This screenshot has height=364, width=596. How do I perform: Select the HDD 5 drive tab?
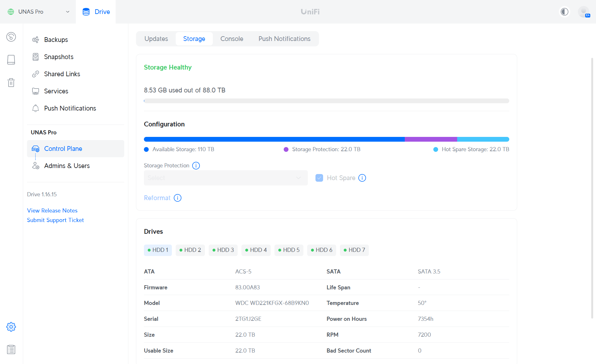click(x=289, y=250)
